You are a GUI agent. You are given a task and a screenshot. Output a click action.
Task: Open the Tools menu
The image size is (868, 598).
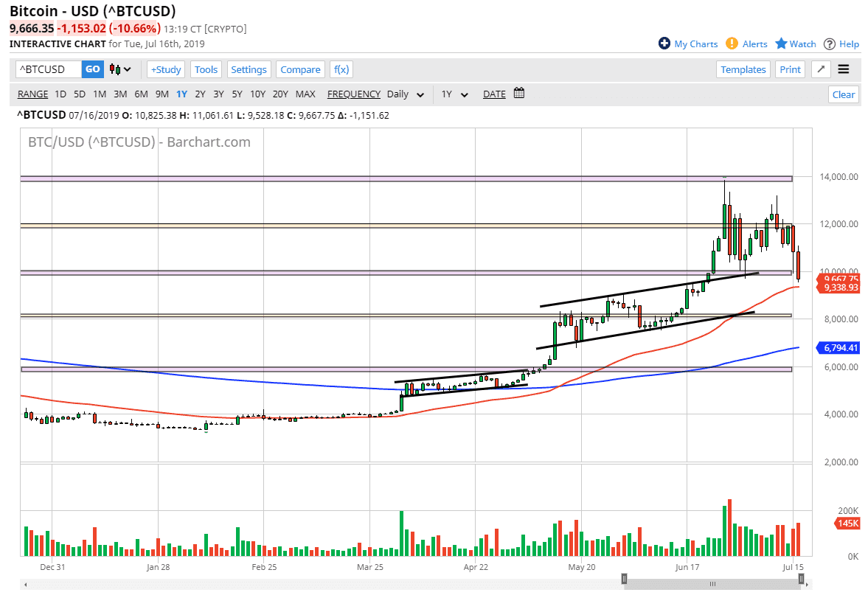(x=206, y=69)
